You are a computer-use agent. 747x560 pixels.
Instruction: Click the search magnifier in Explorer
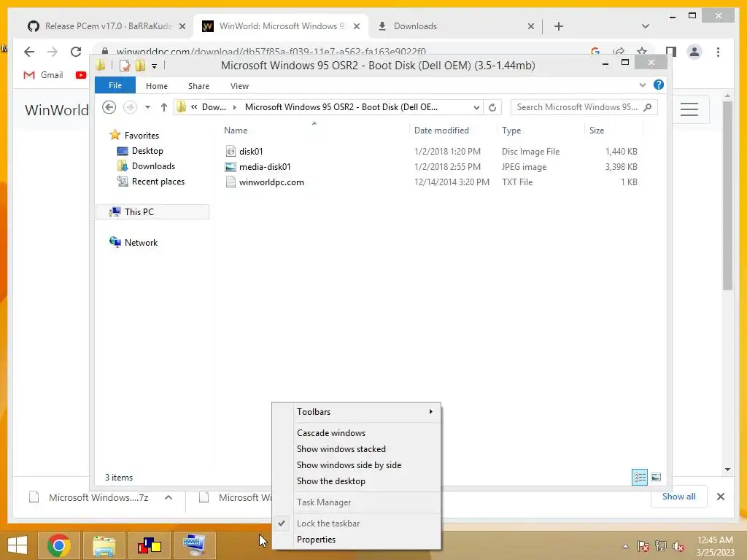coord(648,107)
